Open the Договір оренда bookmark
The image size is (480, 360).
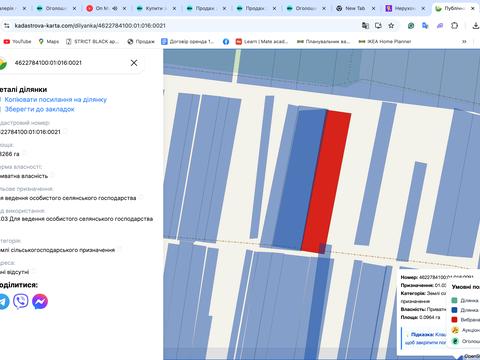[188, 42]
